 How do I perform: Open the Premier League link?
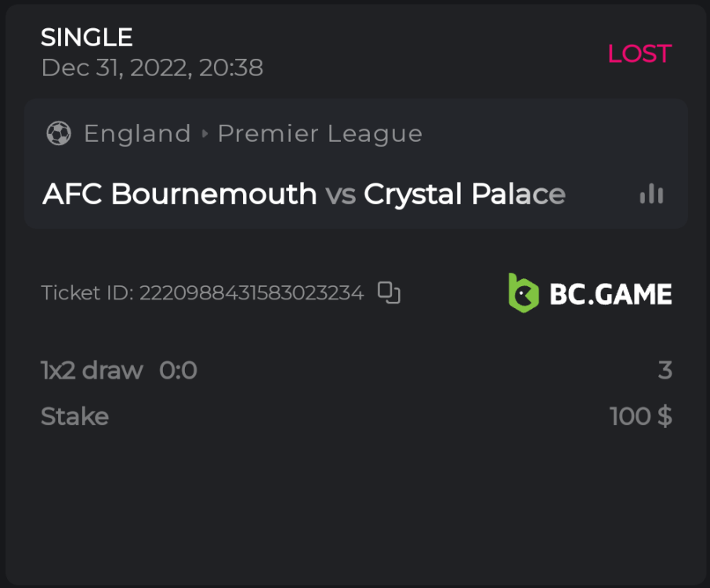click(320, 134)
